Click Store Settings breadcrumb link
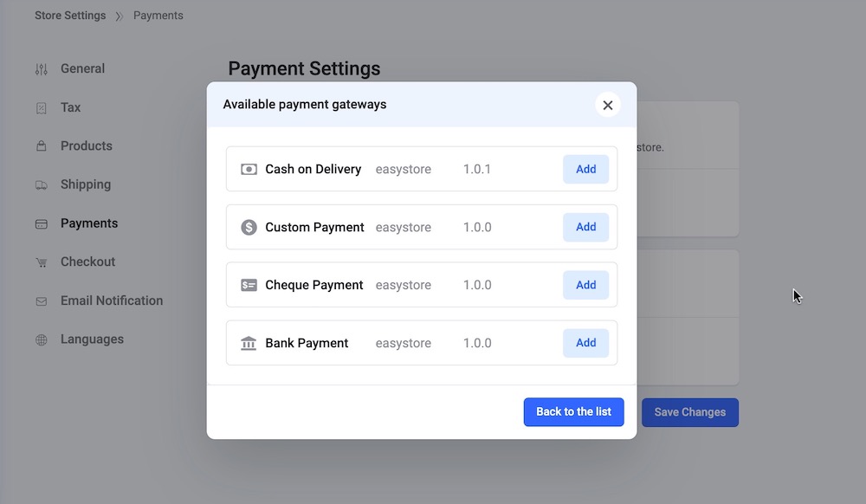The height and width of the screenshot is (504, 866). 70,16
